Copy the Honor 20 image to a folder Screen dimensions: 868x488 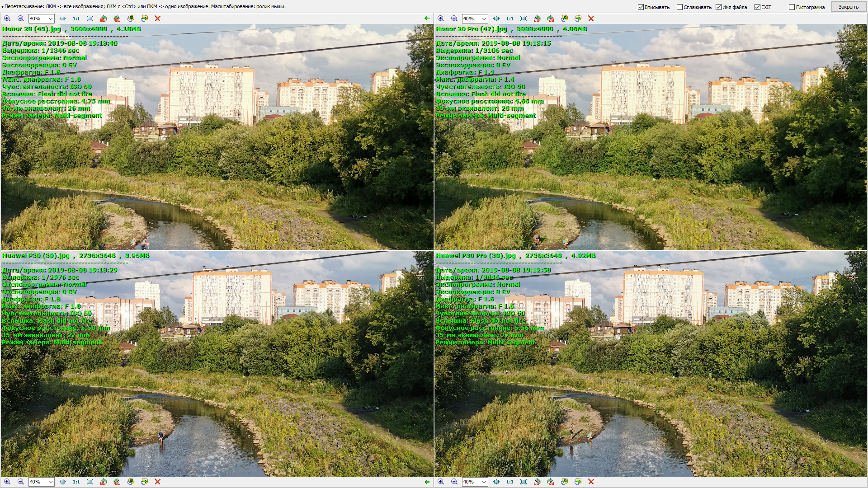tap(131, 19)
